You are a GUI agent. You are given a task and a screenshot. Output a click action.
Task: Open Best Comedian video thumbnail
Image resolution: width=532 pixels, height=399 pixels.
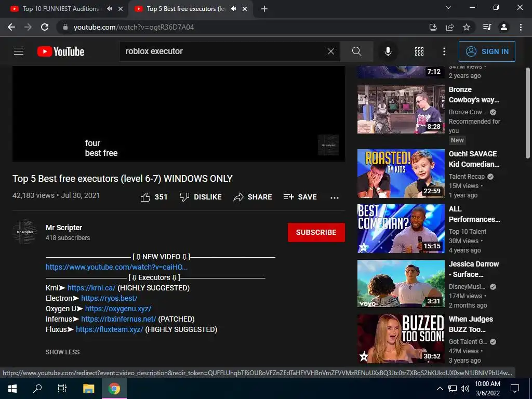tap(401, 229)
